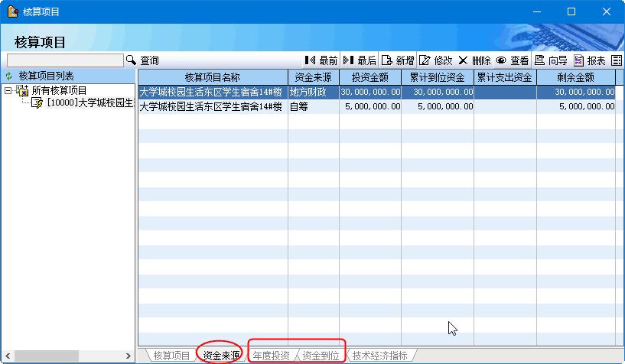Image resolution: width=625 pixels, height=364 pixels.
Task: Click the 投资金额 column header
Action: (369, 77)
